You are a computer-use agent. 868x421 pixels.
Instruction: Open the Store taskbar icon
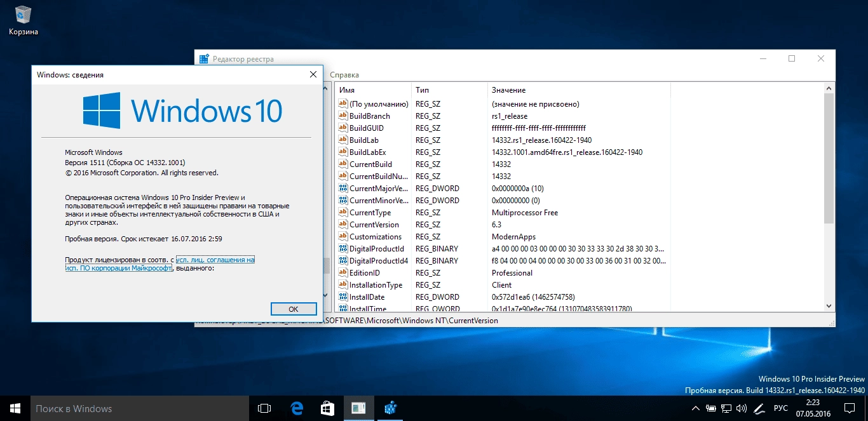click(x=327, y=408)
